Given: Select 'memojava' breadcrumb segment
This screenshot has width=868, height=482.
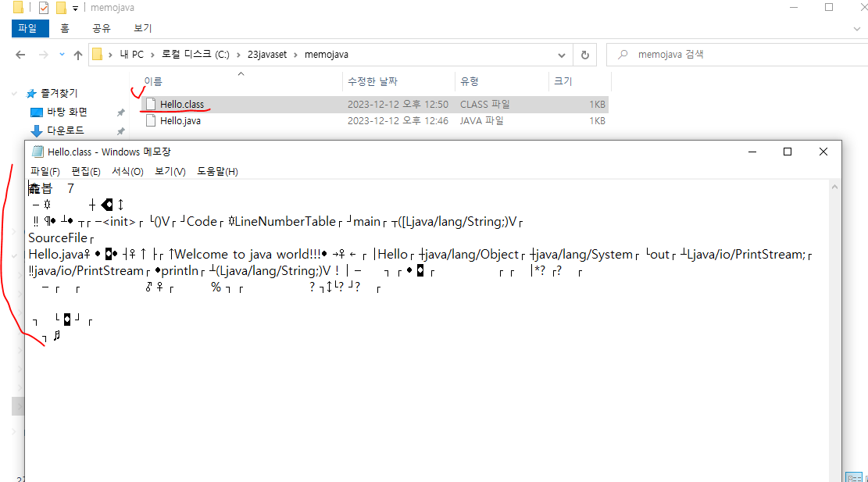Looking at the screenshot, I should (x=327, y=54).
